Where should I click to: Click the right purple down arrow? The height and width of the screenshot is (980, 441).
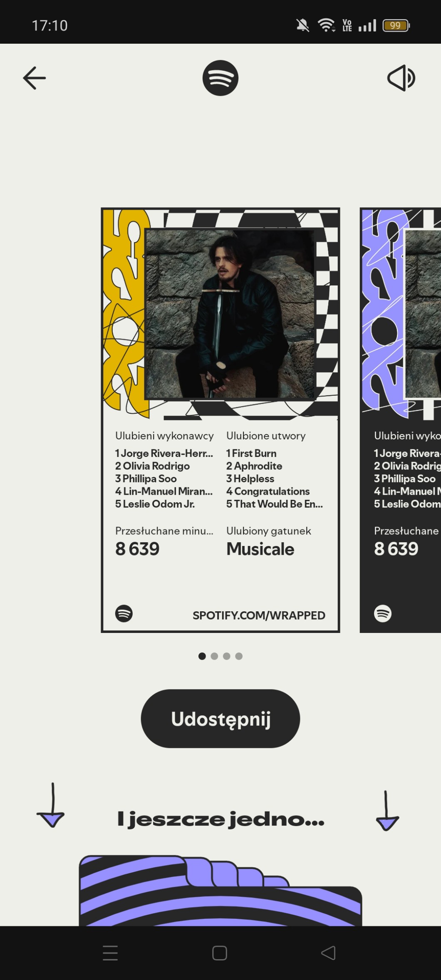(x=387, y=811)
